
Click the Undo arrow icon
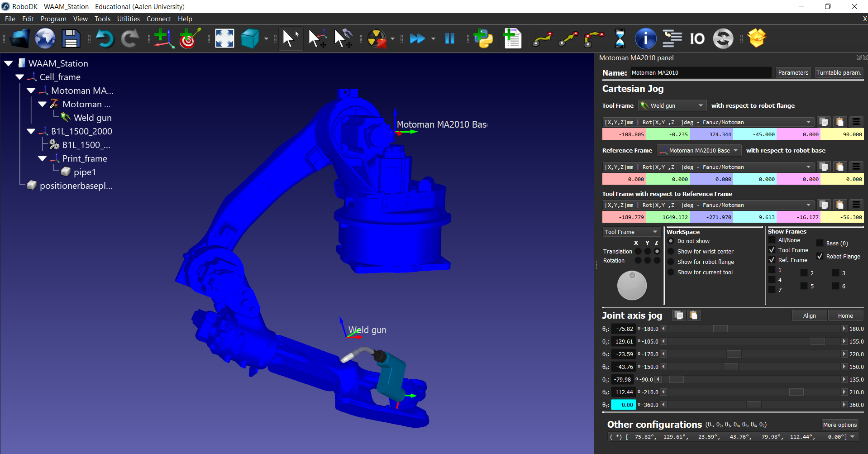[x=105, y=39]
